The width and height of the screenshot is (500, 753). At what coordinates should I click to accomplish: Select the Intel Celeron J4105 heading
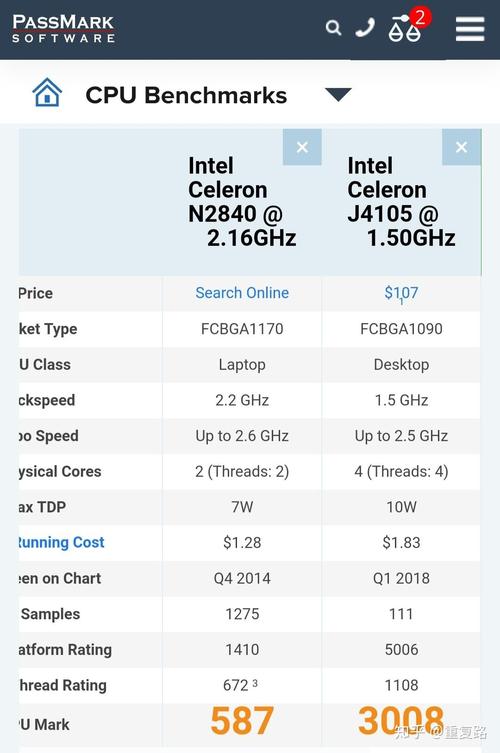pos(402,202)
